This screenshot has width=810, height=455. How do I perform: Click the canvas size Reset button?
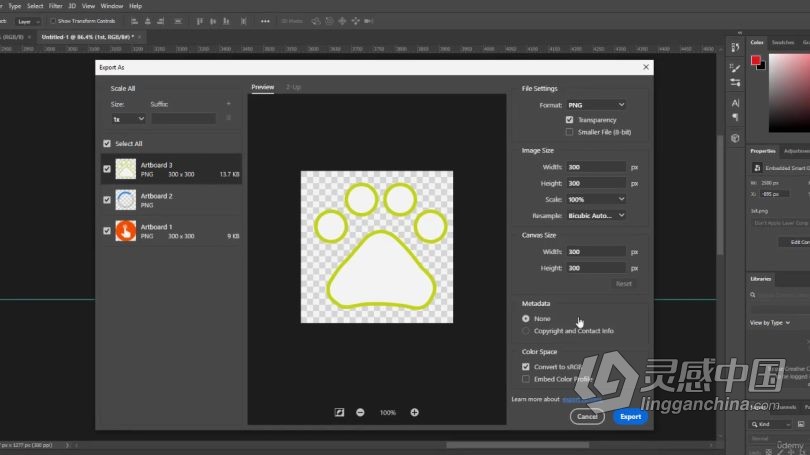tap(624, 284)
